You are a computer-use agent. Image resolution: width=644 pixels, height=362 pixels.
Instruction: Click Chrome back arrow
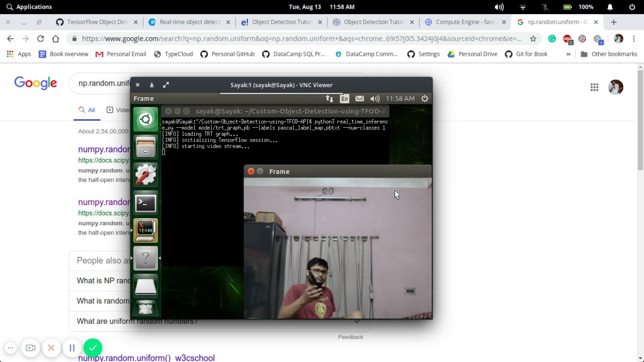(11, 39)
